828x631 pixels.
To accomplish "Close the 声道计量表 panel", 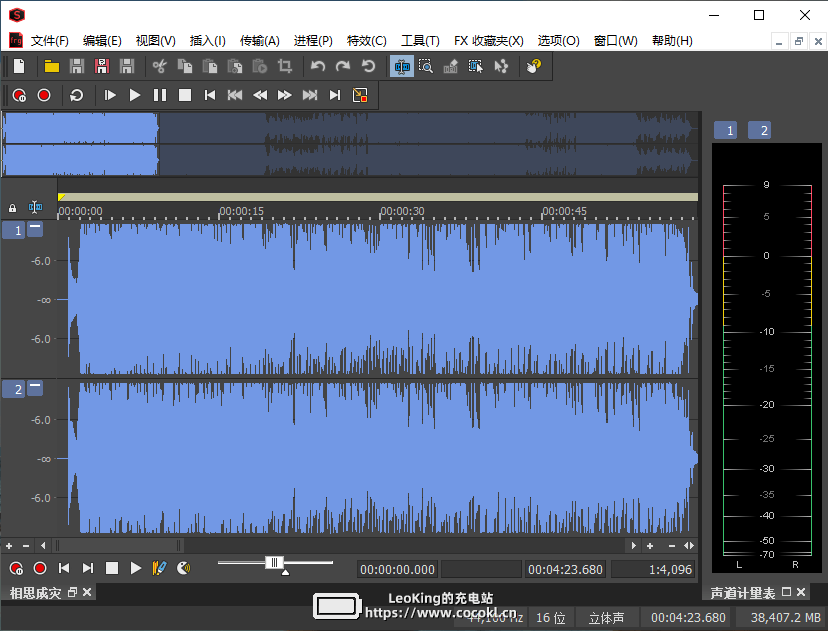I will tap(801, 592).
